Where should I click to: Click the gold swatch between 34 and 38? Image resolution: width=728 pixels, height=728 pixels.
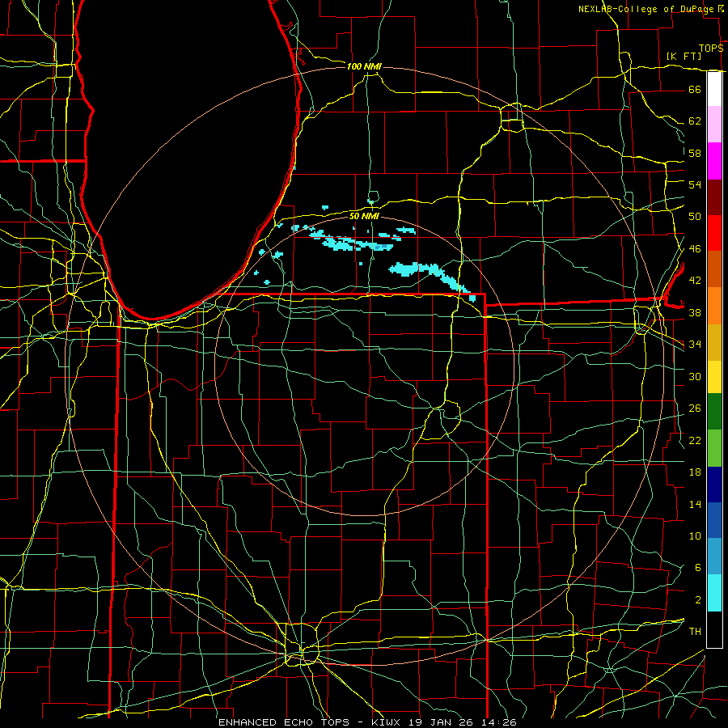tap(714, 342)
